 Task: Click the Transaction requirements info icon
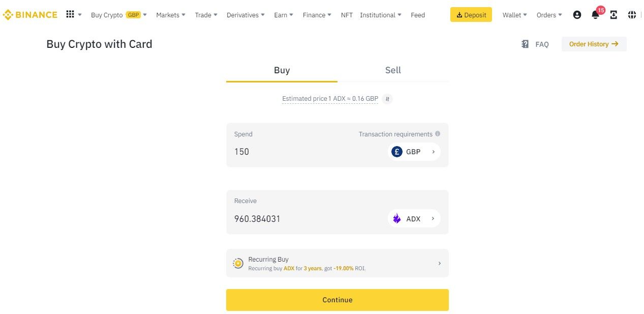click(x=438, y=134)
